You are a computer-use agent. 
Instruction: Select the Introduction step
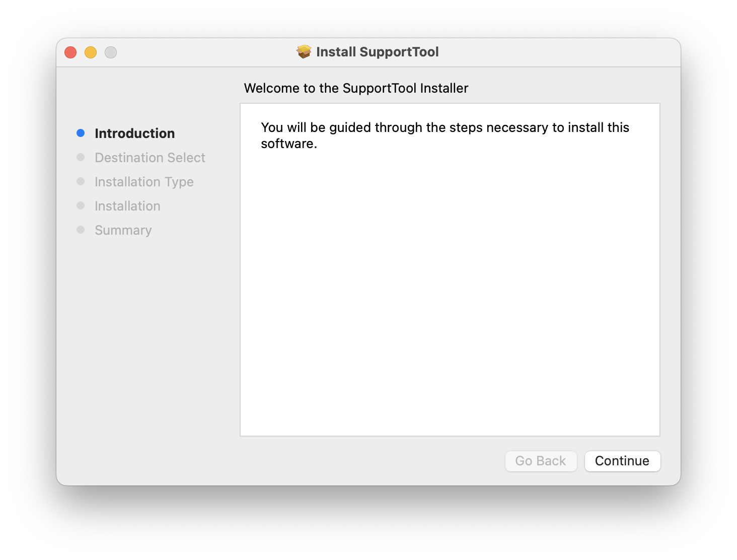(134, 133)
